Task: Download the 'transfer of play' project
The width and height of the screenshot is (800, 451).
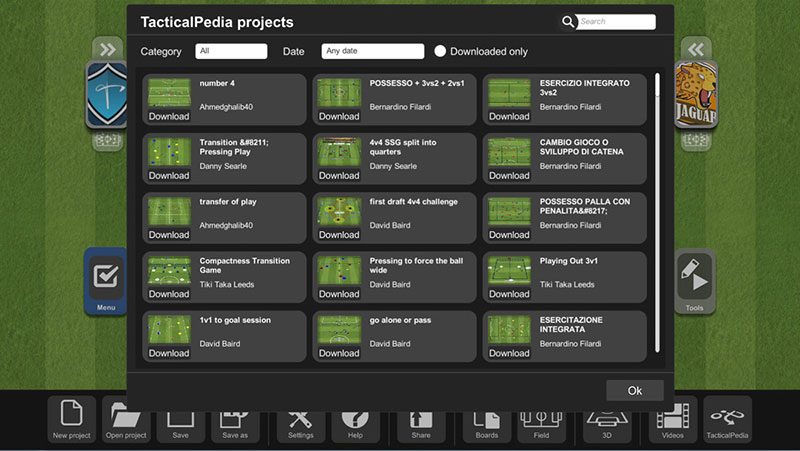Action: click(x=169, y=235)
